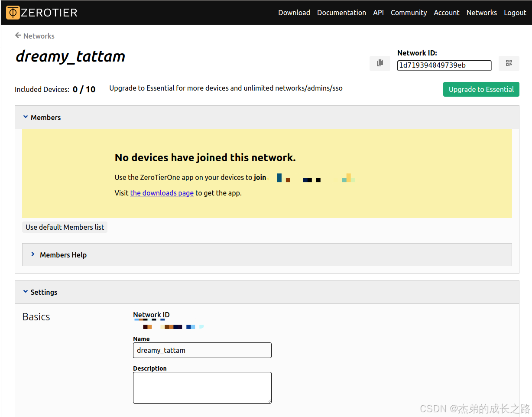This screenshot has height=417, width=532.
Task: Log out using the Logout link
Action: (515, 13)
